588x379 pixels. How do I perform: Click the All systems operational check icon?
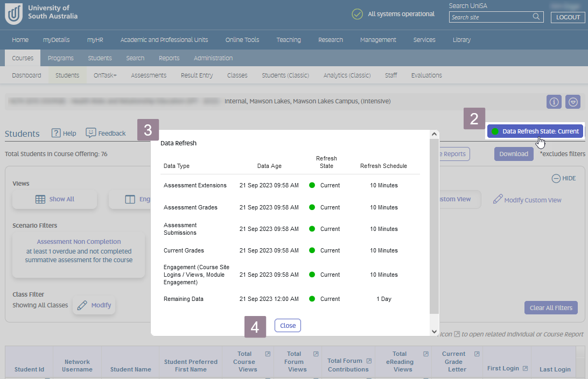pos(357,14)
